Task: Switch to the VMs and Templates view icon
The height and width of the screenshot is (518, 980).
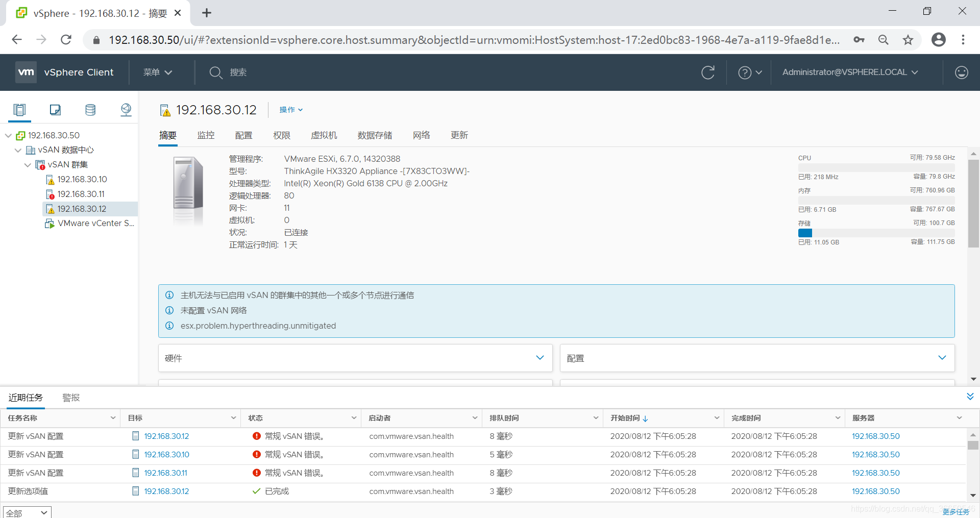Action: tap(55, 110)
